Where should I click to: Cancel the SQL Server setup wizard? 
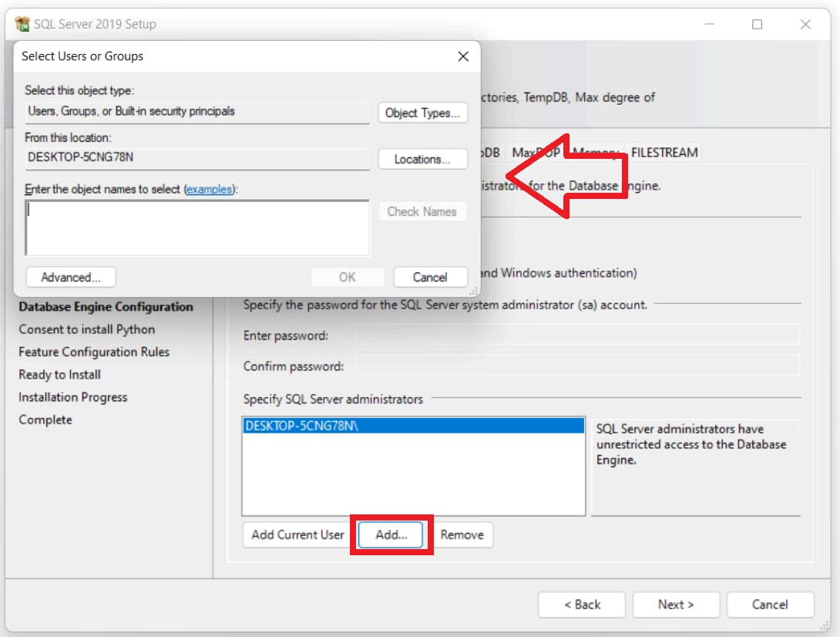pyautogui.click(x=770, y=605)
